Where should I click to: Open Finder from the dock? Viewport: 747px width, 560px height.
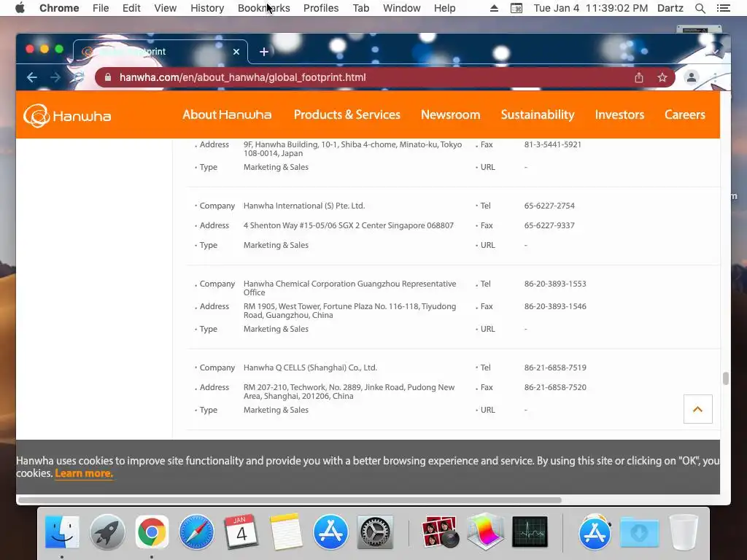click(62, 532)
